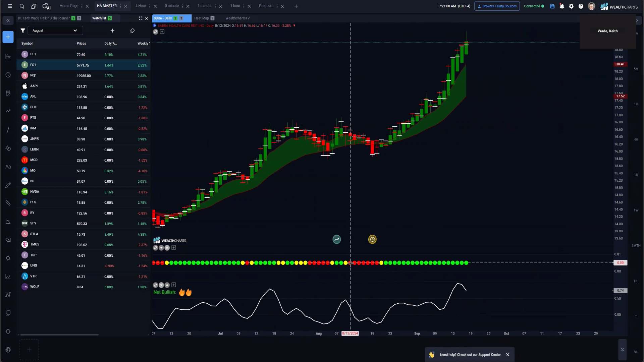Maximize the watchlist panel with fullscreen icon
Viewport: 644px width, 362px height.
click(141, 18)
